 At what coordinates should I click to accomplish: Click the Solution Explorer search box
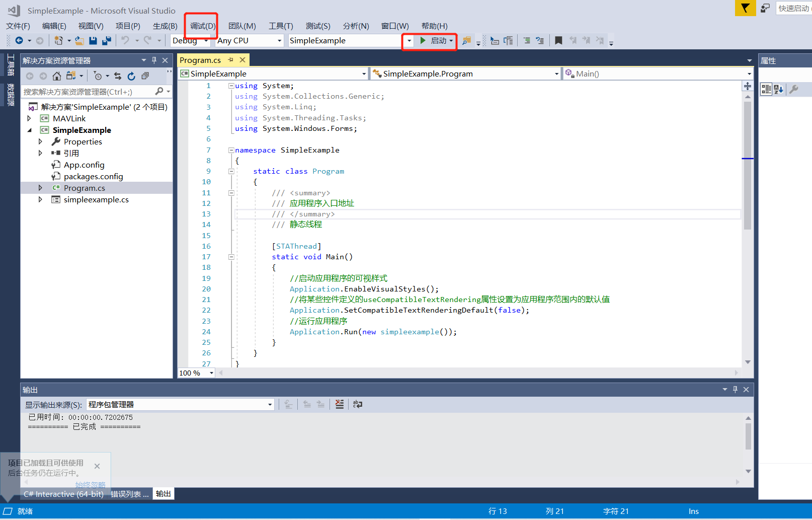click(x=91, y=91)
